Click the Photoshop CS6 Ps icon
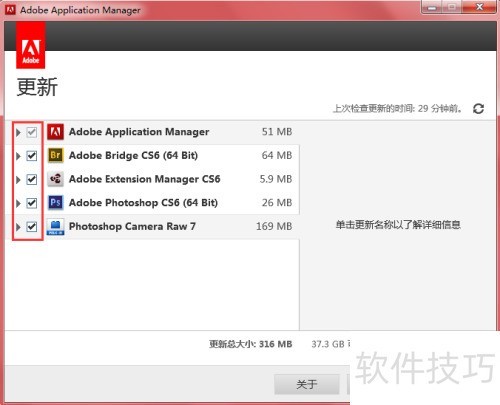The width and height of the screenshot is (500, 405). click(55, 203)
